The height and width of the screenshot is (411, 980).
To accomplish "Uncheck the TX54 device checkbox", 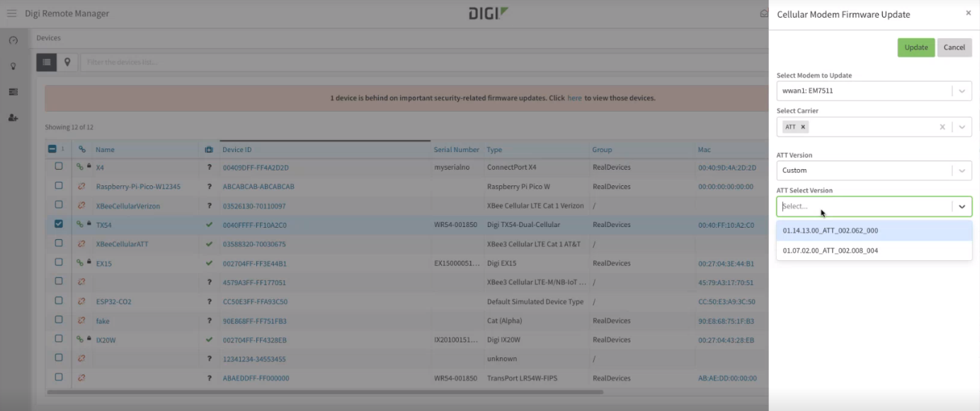I will 59,224.
